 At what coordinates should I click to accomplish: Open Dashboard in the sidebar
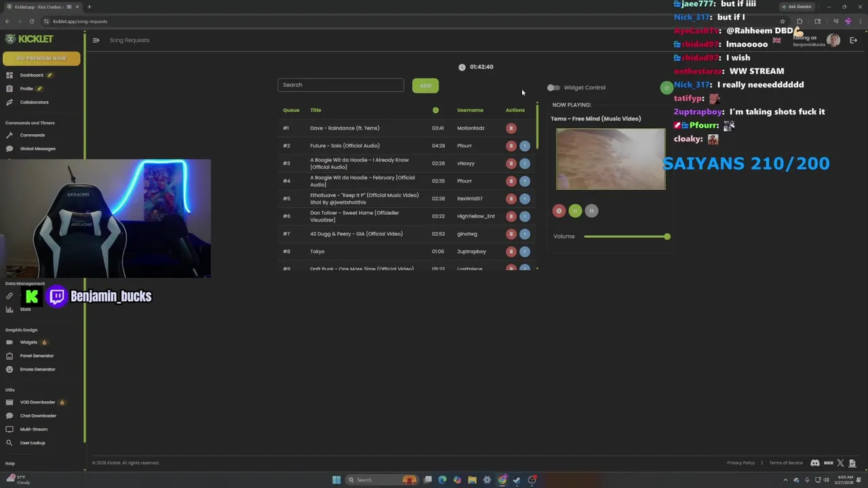point(31,75)
